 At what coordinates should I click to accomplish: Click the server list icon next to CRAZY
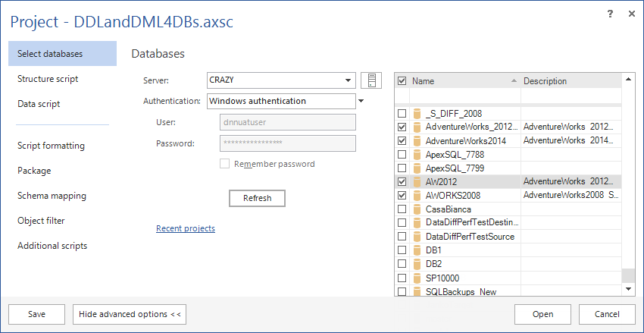(x=371, y=80)
